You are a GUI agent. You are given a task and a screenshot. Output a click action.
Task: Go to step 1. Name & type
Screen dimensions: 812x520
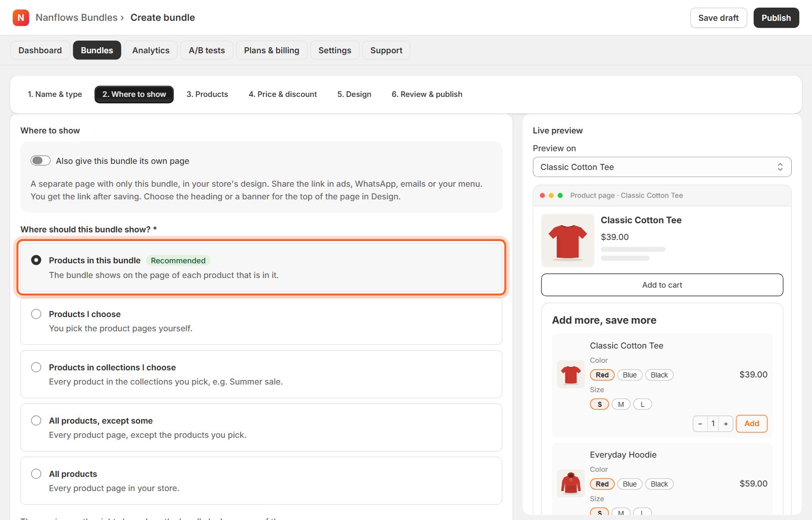(x=55, y=94)
